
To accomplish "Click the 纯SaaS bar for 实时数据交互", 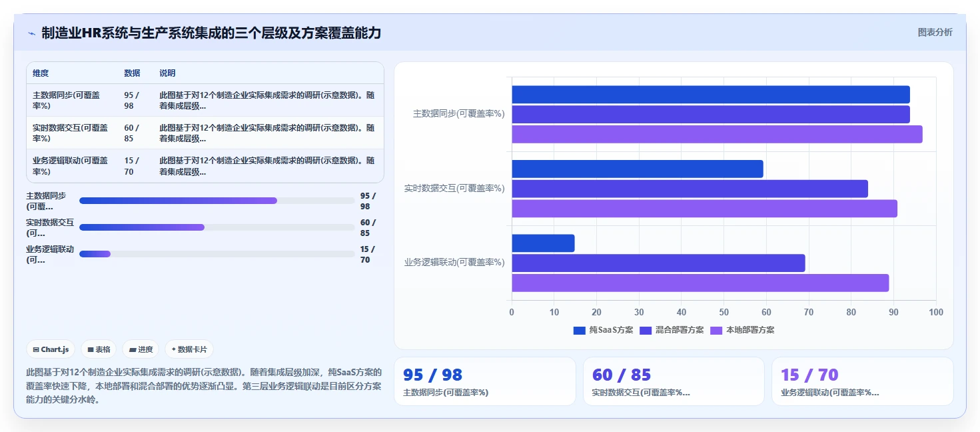I will pos(638,169).
